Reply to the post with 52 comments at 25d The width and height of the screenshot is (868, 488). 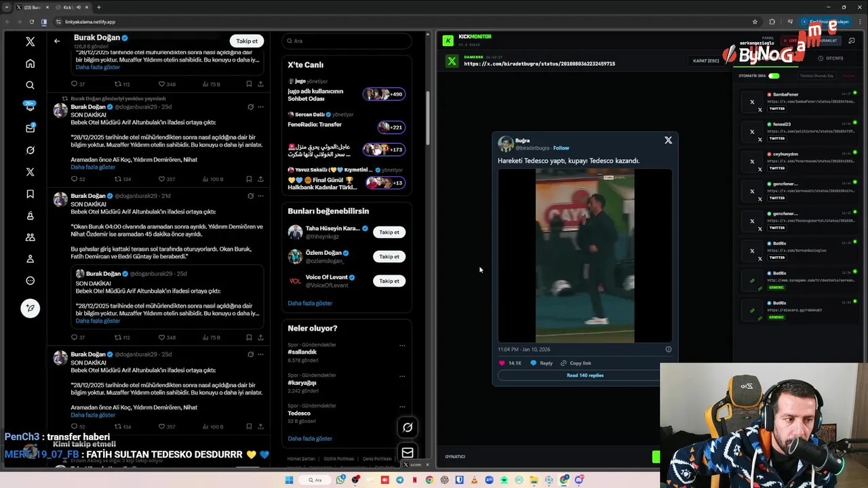[78, 179]
